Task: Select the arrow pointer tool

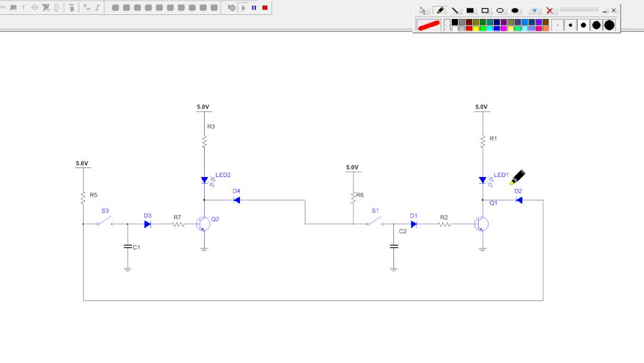Action: (x=423, y=11)
